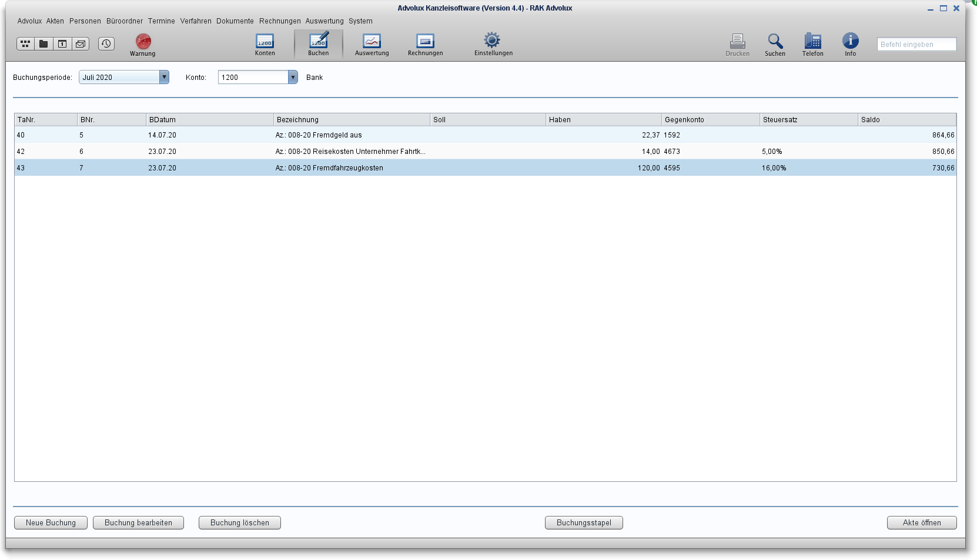Screen dimensions: 977x560
Task: Click the BDatum cell 14.07.20
Action: [x=162, y=135]
